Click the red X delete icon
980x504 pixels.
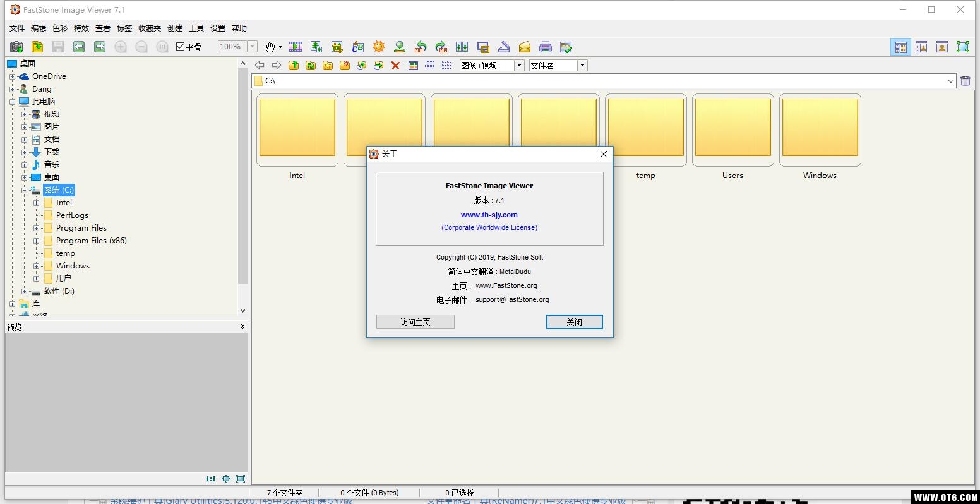coord(396,65)
